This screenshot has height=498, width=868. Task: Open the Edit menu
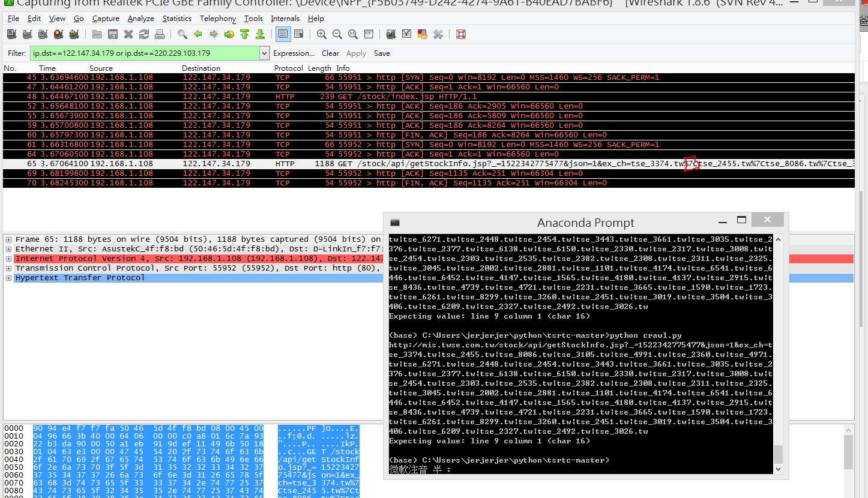click(x=34, y=19)
